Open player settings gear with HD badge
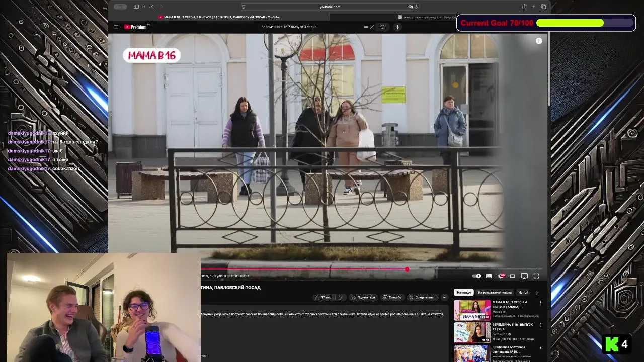 tap(501, 276)
